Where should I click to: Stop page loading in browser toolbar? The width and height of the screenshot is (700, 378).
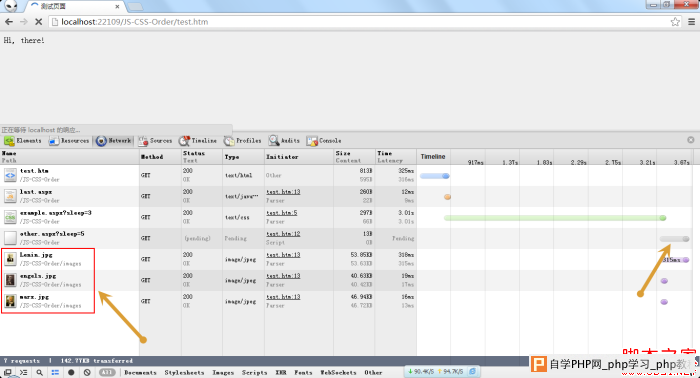pos(38,21)
